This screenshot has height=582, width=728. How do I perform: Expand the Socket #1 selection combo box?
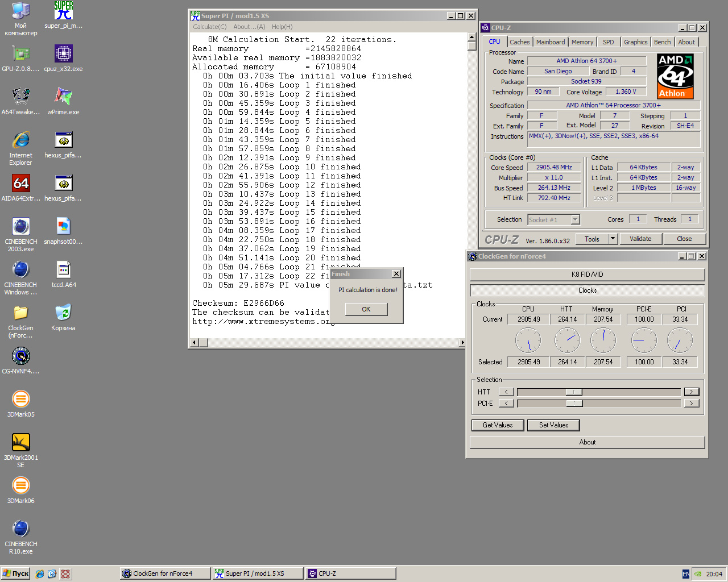pyautogui.click(x=575, y=220)
